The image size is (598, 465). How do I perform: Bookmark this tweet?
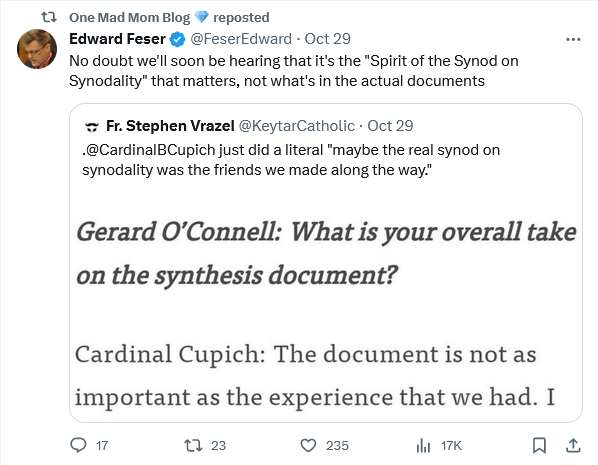click(539, 445)
